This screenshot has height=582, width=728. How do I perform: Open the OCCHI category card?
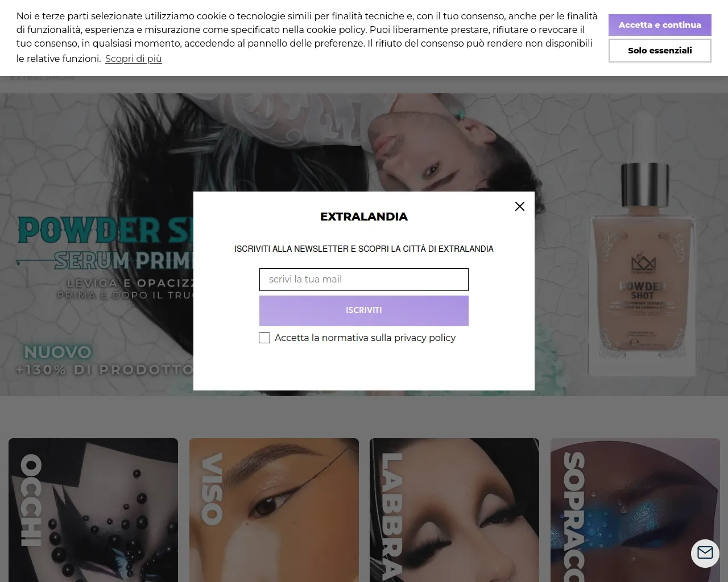(93, 510)
